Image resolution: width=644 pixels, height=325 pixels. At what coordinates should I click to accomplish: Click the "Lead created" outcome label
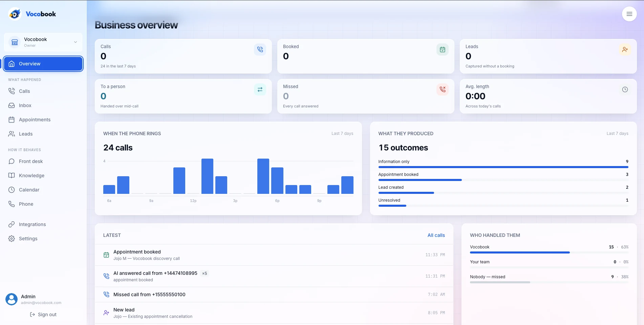(x=391, y=187)
